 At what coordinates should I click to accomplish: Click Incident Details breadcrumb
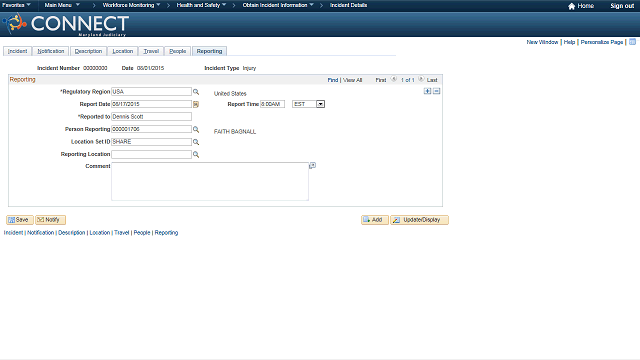pos(349,5)
